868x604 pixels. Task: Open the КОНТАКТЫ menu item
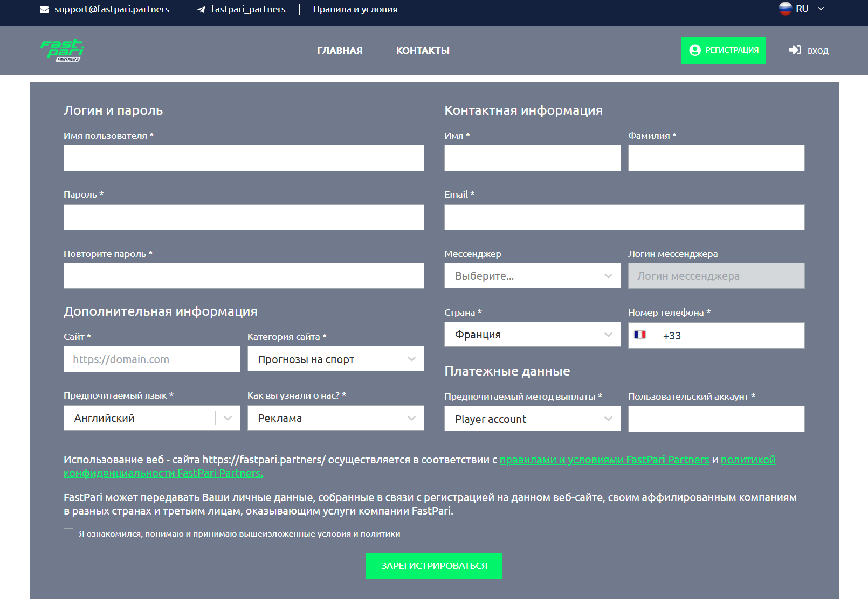click(423, 51)
